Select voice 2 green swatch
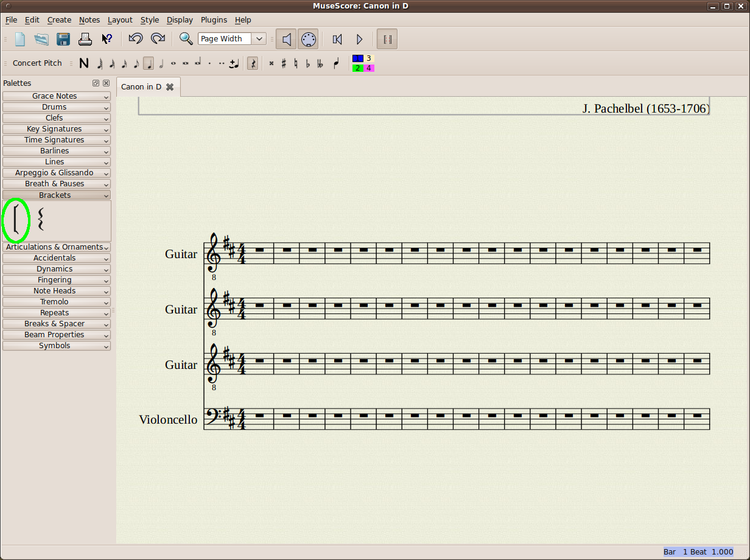This screenshot has width=750, height=560. tap(357, 68)
